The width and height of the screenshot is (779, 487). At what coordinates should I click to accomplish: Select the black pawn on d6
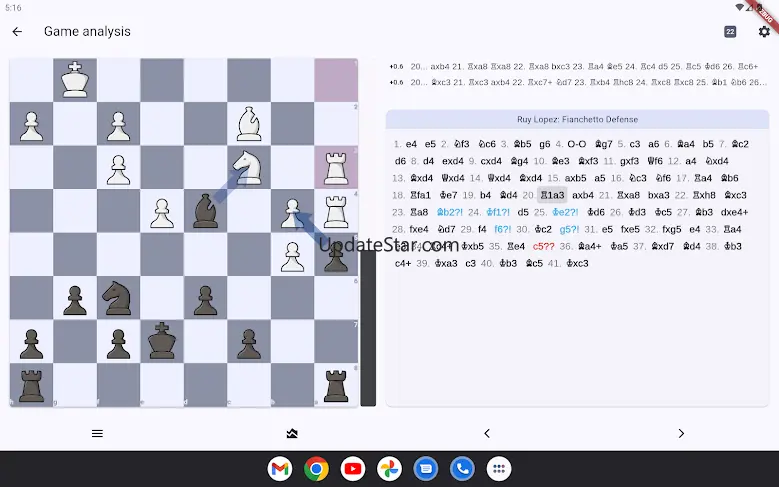pyautogui.click(x=205, y=298)
